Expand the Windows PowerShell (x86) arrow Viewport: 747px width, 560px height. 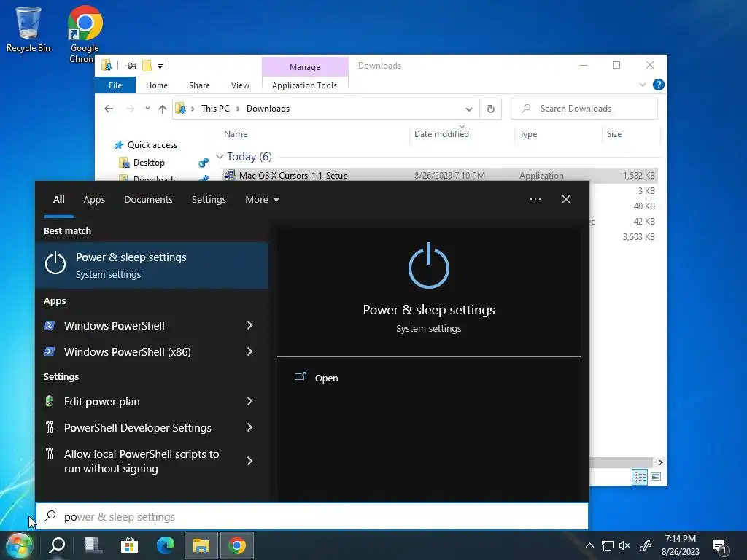click(x=249, y=351)
